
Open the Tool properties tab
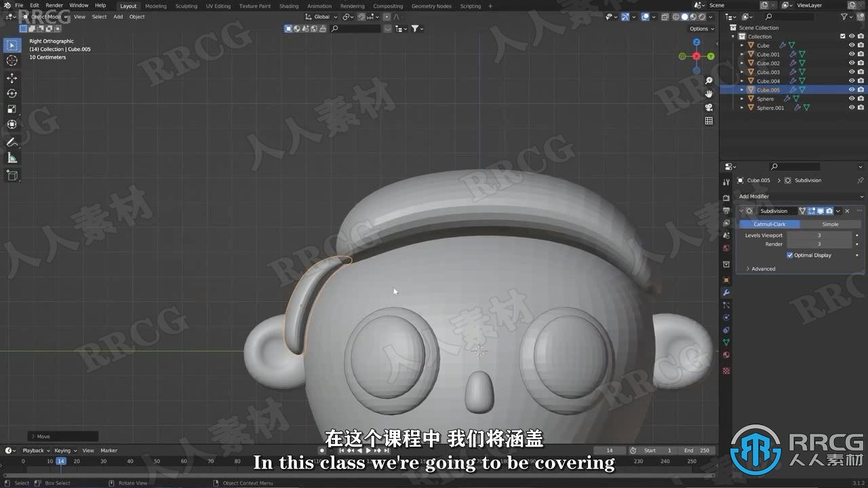(726, 182)
